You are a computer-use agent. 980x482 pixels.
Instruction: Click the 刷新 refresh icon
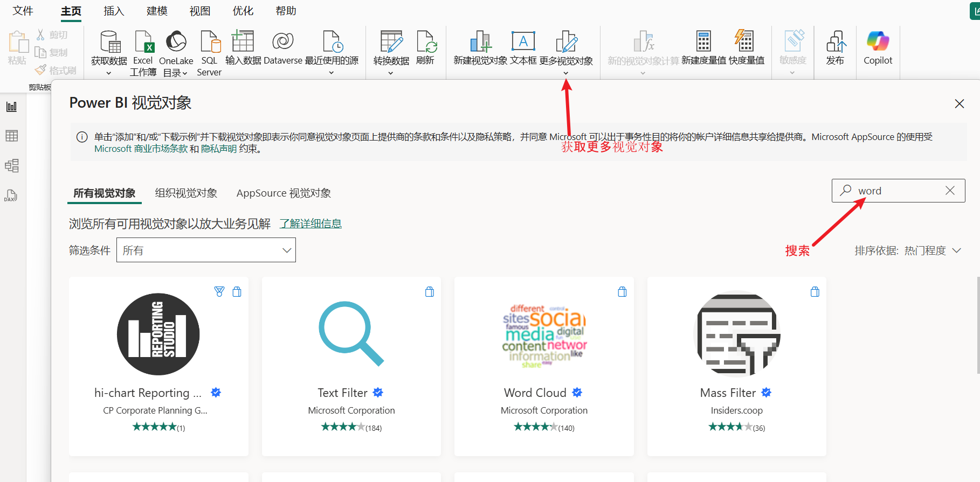(x=426, y=41)
